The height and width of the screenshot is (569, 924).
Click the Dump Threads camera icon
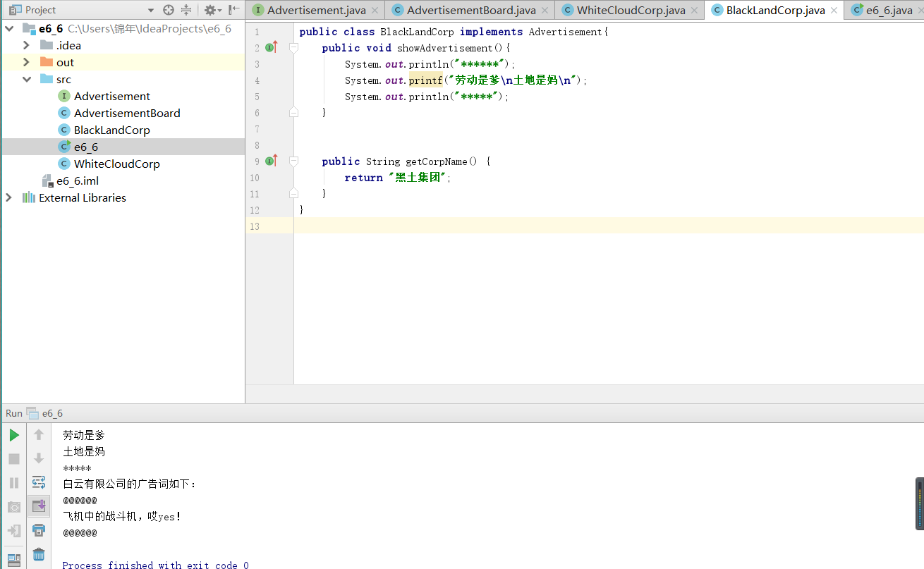[x=14, y=507]
